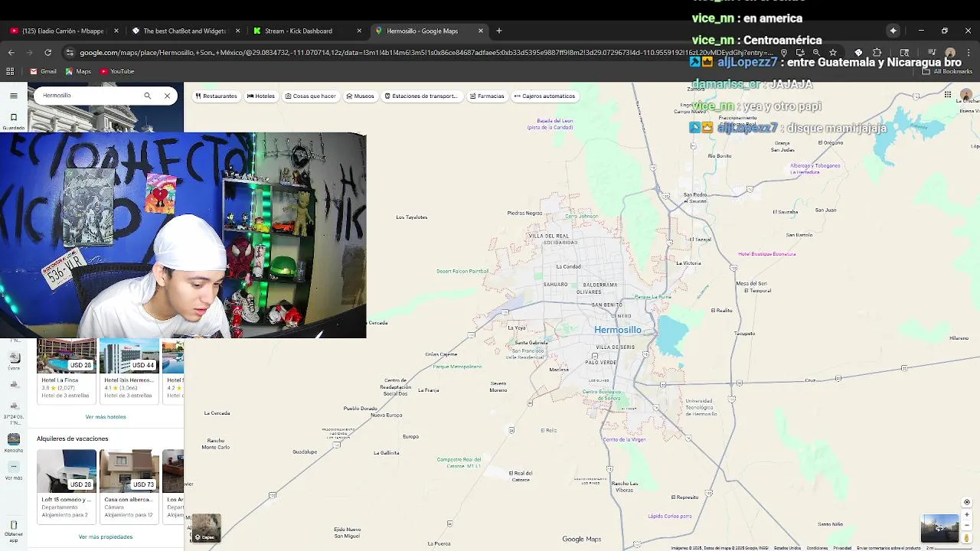Click Enviar comentarios sobre el producto
Image resolution: width=980 pixels, height=551 pixels.
[888, 548]
